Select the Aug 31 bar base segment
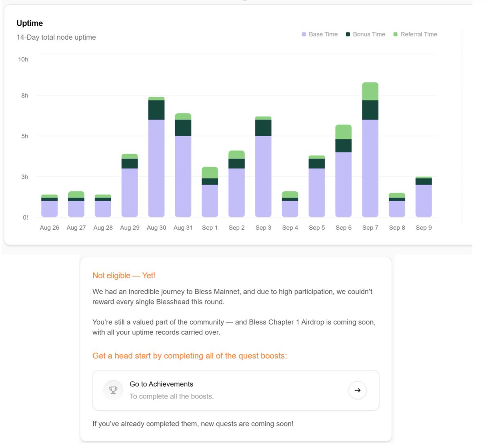The height and width of the screenshot is (448, 491). tap(183, 177)
